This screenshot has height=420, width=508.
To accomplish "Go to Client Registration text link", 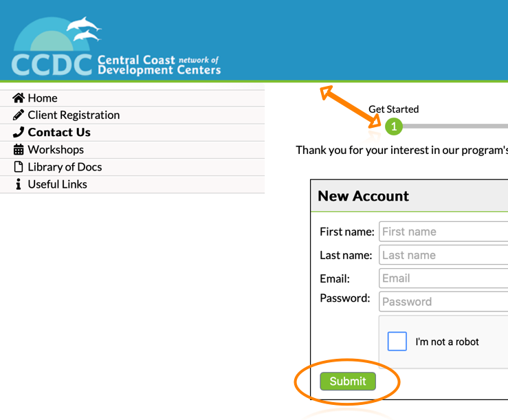I will tap(74, 115).
